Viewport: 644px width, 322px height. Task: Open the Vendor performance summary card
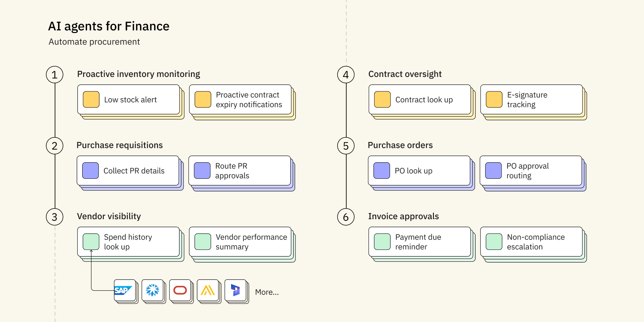tap(240, 242)
